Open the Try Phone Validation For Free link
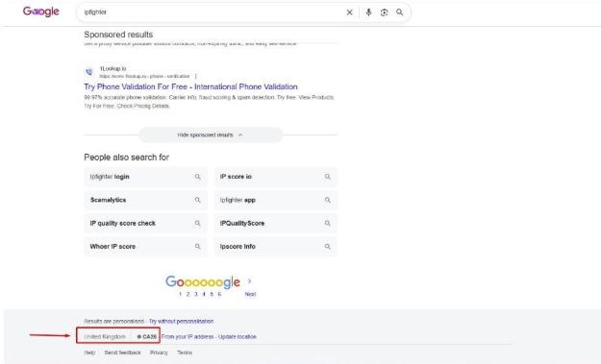Screen dimensions: 601x364 pyautogui.click(x=190, y=86)
